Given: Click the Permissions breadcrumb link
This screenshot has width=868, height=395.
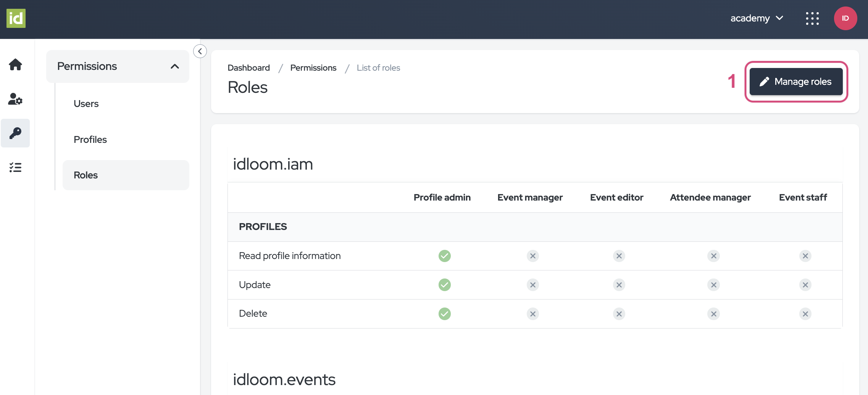Looking at the screenshot, I should point(313,68).
